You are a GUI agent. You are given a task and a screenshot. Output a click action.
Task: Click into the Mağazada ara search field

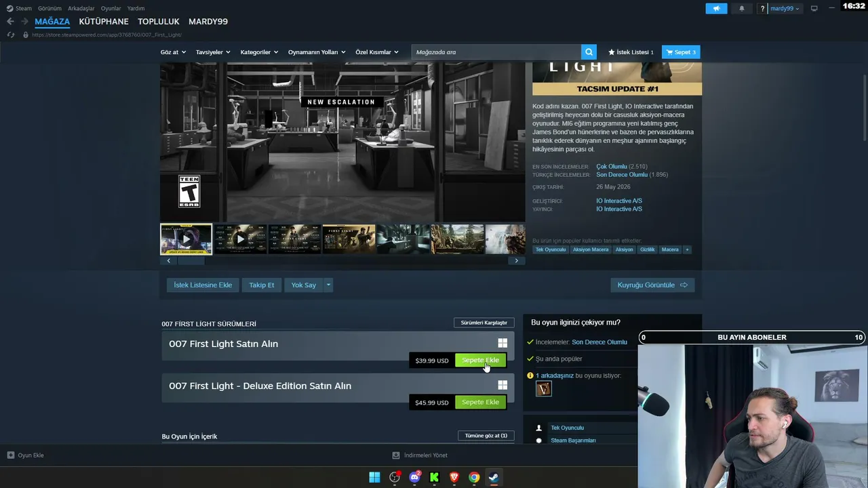click(x=496, y=52)
